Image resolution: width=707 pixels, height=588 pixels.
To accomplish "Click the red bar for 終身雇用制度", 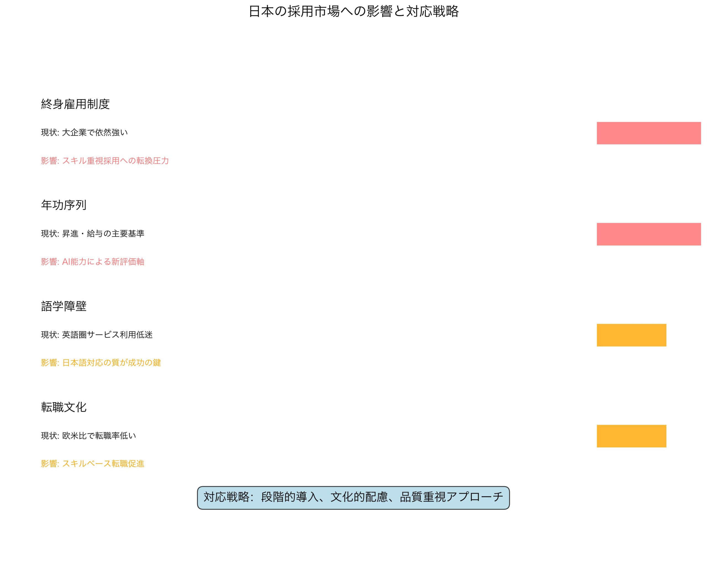I will [648, 133].
